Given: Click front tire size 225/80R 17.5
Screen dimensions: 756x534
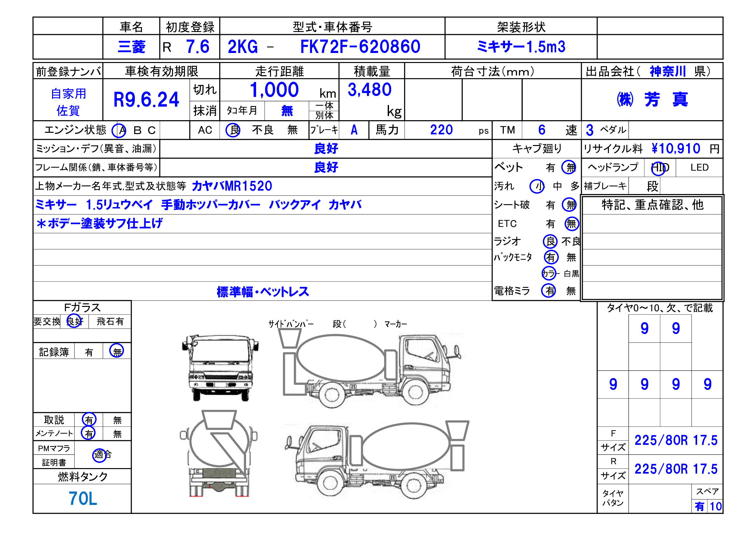Looking at the screenshot, I should click(x=676, y=440).
